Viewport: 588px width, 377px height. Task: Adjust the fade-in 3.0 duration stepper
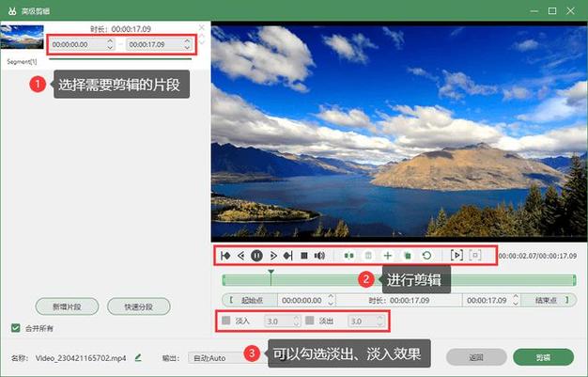(296, 321)
